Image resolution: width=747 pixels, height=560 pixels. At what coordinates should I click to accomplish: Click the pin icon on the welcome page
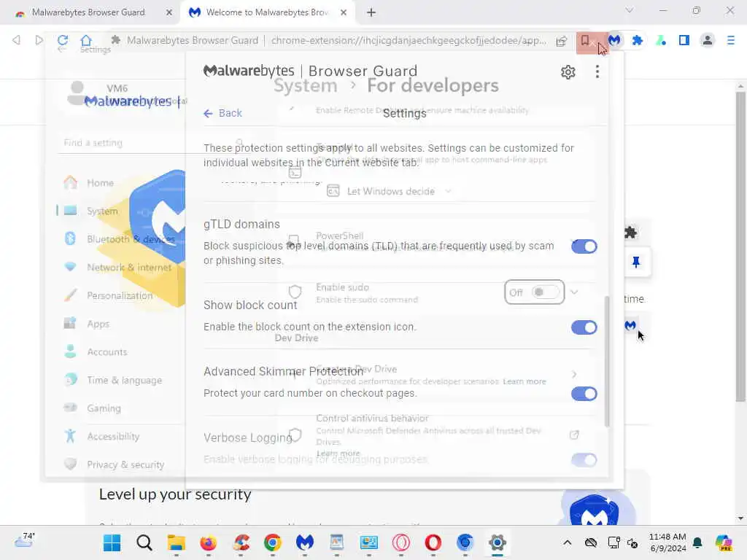point(636,262)
